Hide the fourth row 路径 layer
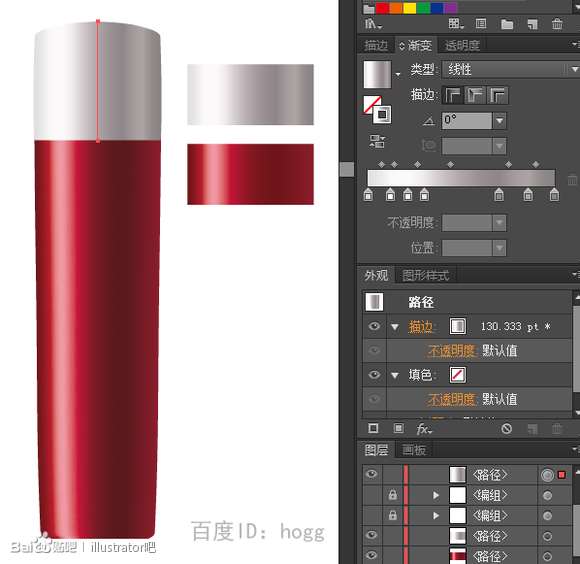This screenshot has width=580, height=564. pos(372,535)
